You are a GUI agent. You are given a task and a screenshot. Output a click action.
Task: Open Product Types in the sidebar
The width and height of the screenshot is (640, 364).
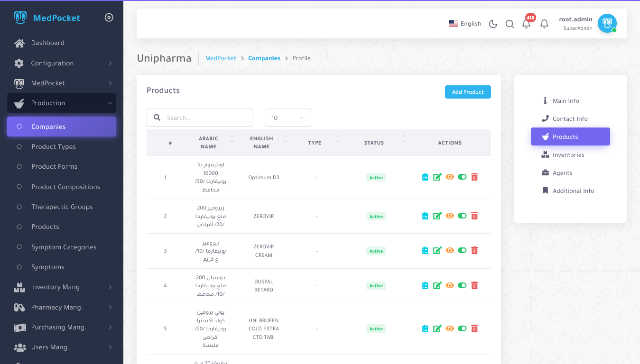[54, 146]
